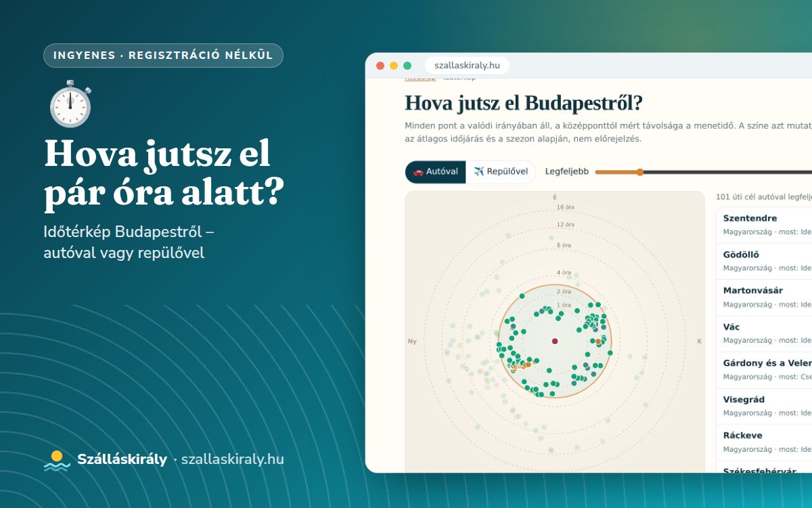Screen dimensions: 812x508
Task: Open the Szentendre destination row
Action: [764, 226]
